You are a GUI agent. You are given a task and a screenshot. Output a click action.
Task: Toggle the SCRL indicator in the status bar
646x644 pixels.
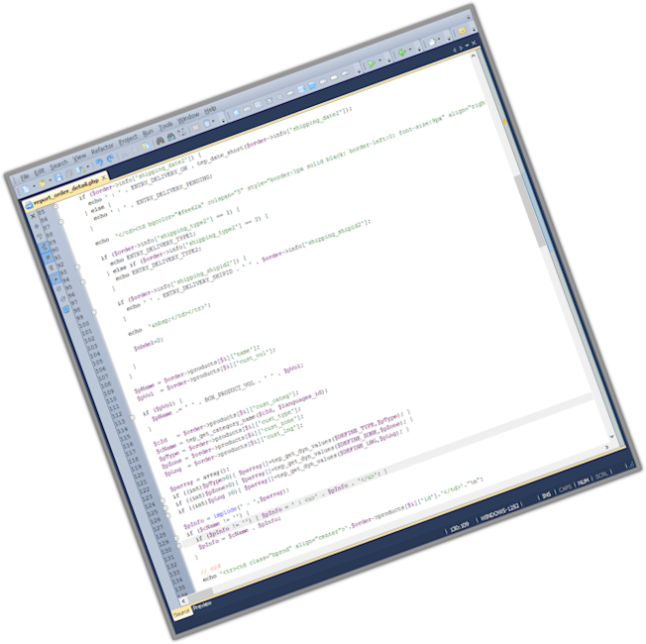coord(601,475)
